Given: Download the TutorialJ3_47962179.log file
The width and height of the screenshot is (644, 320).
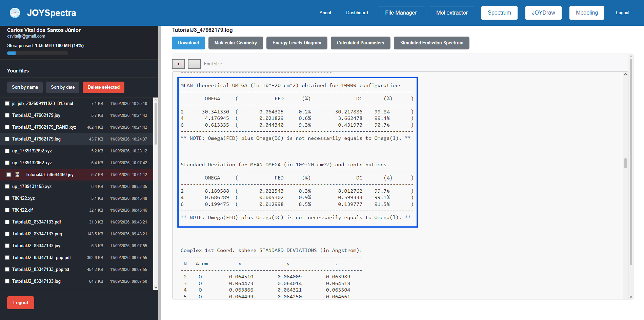Looking at the screenshot, I should [x=188, y=43].
